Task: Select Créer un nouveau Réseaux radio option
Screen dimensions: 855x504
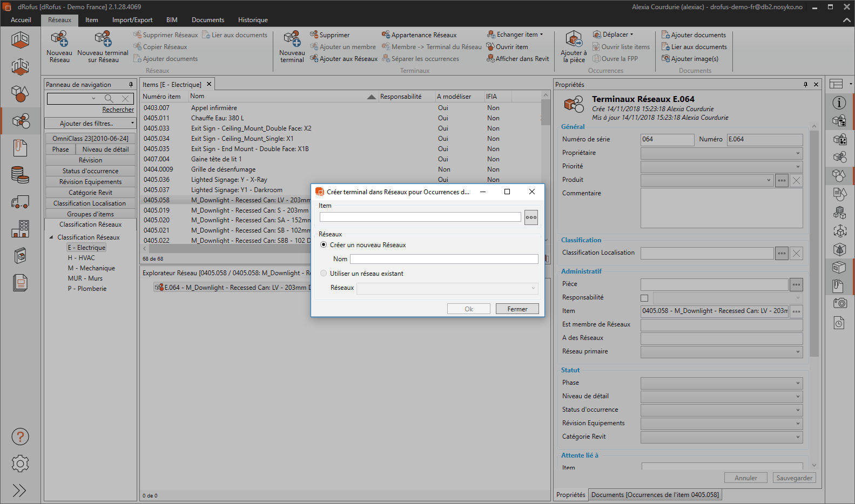Action: pos(324,245)
